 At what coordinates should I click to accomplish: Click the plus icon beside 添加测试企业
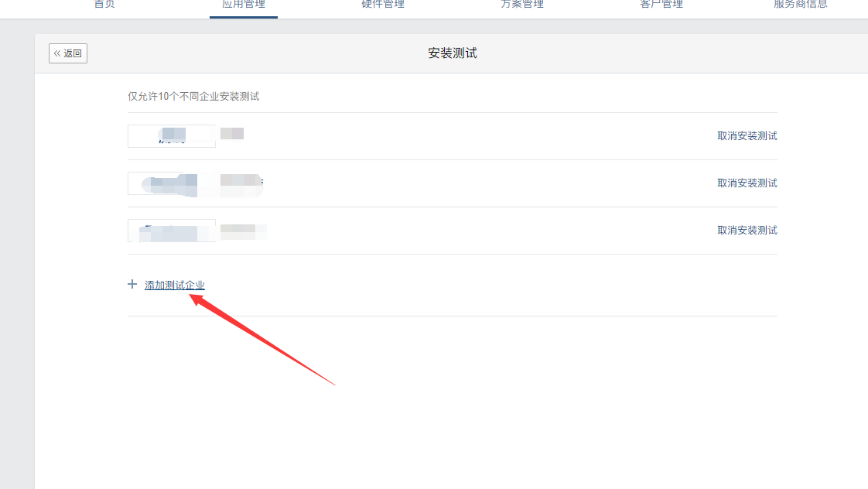point(132,284)
